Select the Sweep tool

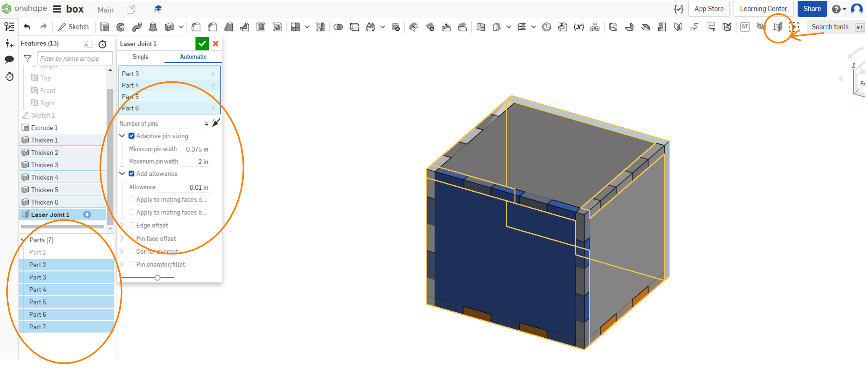coord(137,27)
